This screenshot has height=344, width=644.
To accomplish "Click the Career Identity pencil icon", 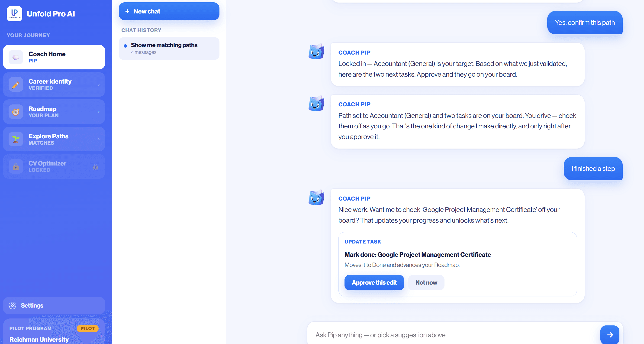I will 16,84.
